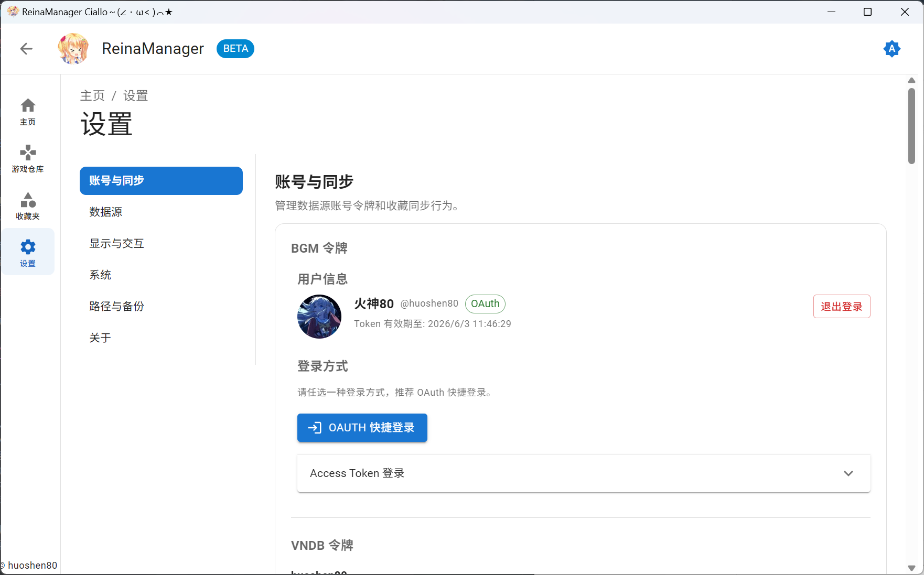The width and height of the screenshot is (924, 575).
Task: Select the 账号与同步 settings section
Action: click(161, 181)
